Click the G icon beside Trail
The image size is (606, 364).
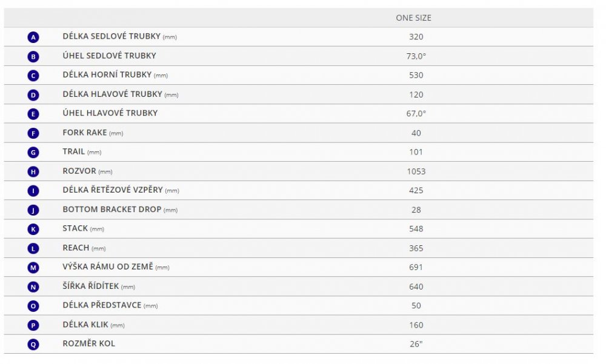(33, 153)
